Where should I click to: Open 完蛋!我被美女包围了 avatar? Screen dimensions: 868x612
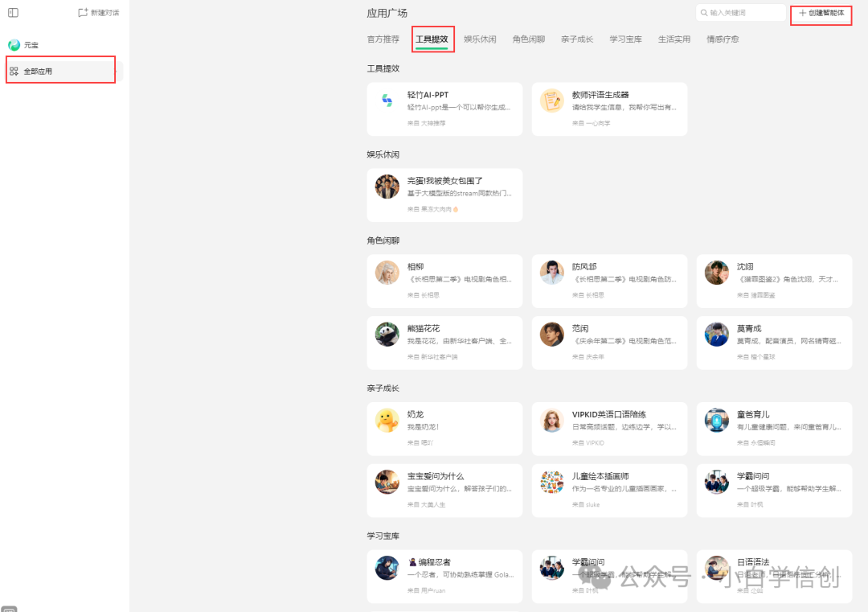click(x=387, y=187)
